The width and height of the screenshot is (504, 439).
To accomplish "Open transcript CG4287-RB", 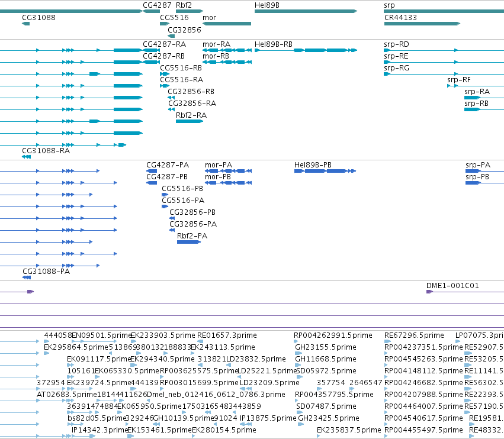I will (163, 56).
